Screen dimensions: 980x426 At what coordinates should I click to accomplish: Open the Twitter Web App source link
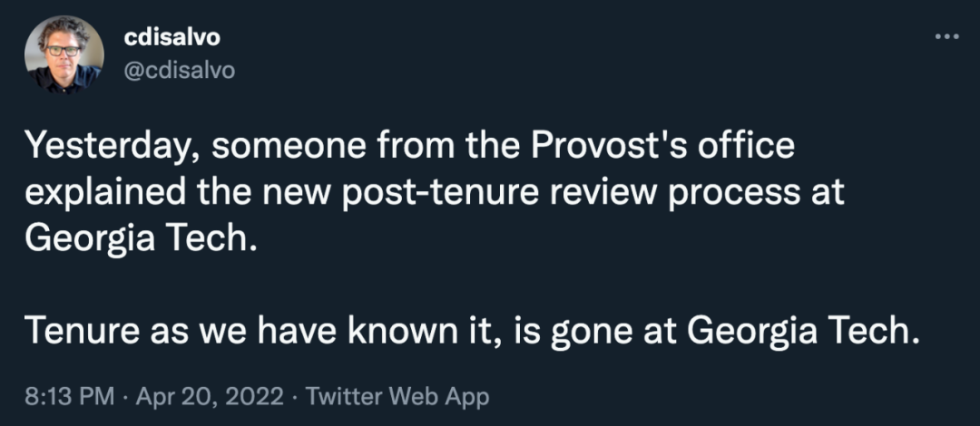(397, 396)
